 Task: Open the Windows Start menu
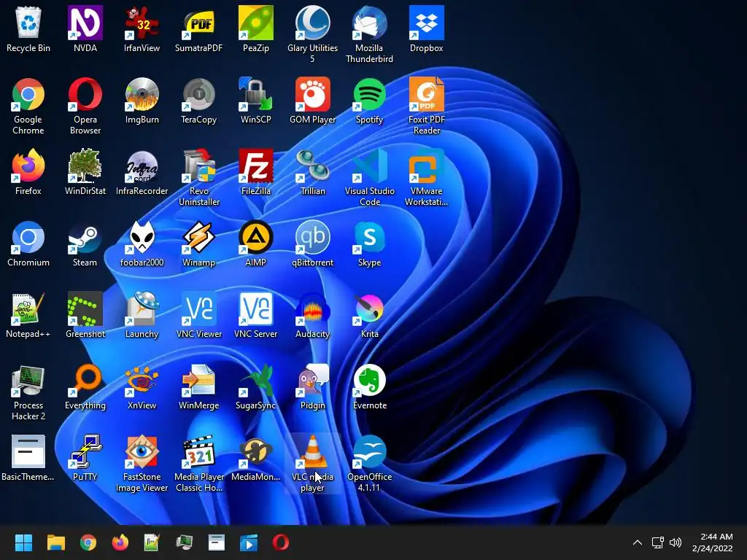23,542
